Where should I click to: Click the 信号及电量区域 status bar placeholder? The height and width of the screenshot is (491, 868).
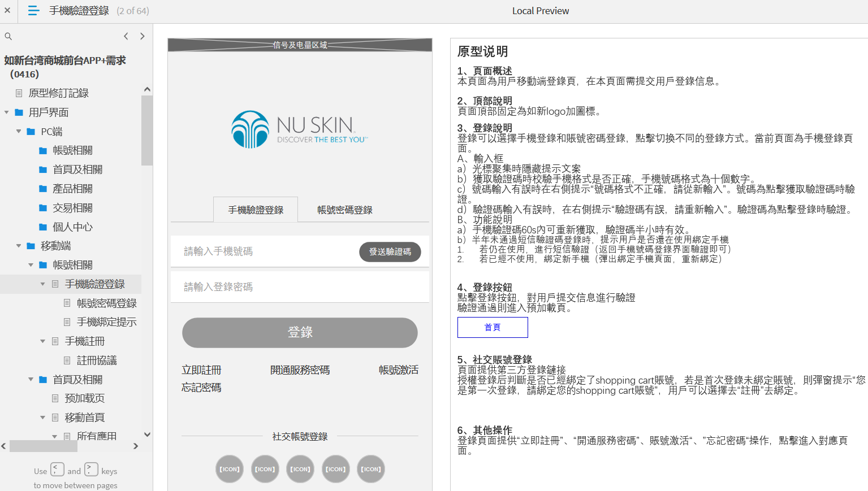[x=300, y=45]
